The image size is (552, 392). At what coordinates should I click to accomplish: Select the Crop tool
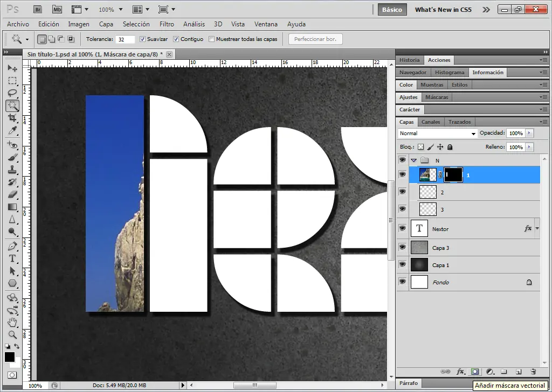[12, 118]
